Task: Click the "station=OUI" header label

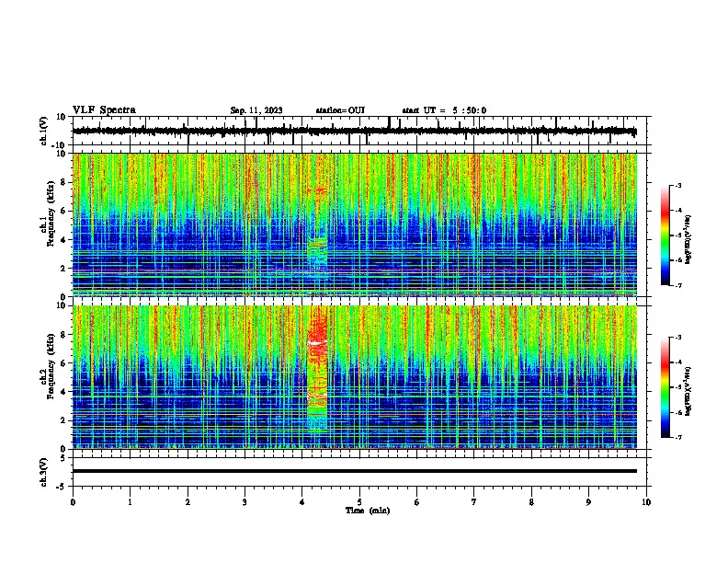Action: point(340,110)
